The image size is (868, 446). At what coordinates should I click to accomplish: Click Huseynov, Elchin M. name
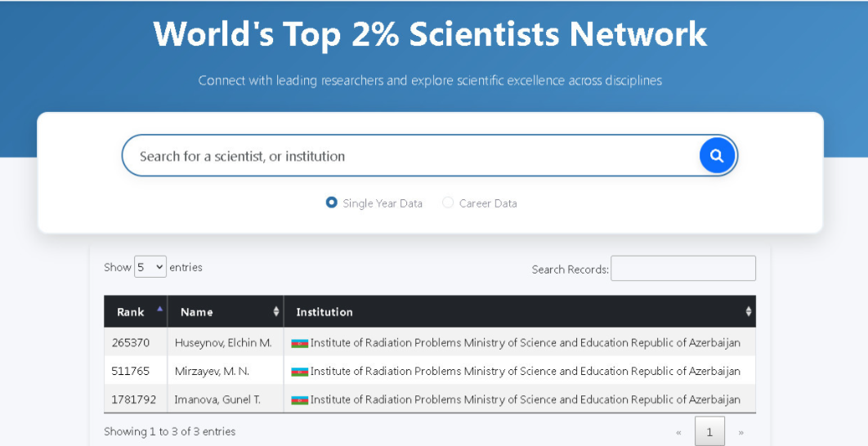[x=223, y=343]
